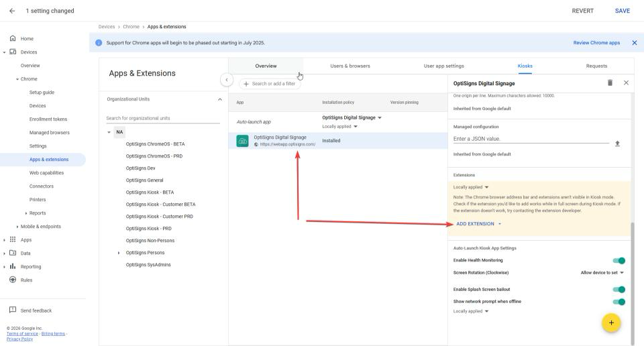Collapse the organizational units side panel
The width and height of the screenshot is (644, 346).
(x=226, y=80)
